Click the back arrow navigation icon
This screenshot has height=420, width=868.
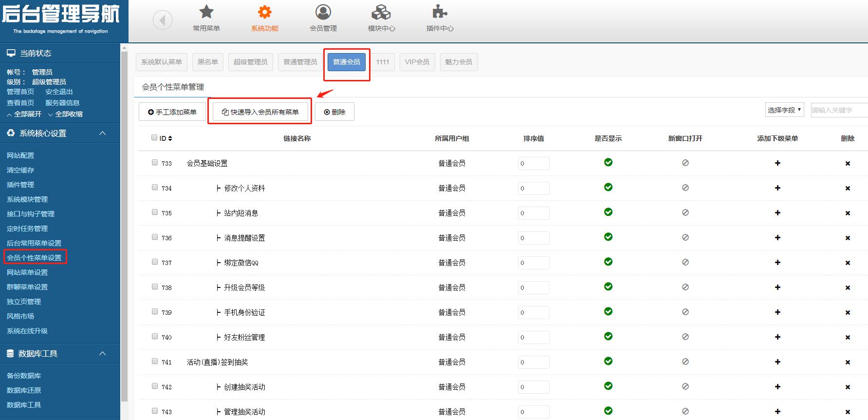pos(163,20)
